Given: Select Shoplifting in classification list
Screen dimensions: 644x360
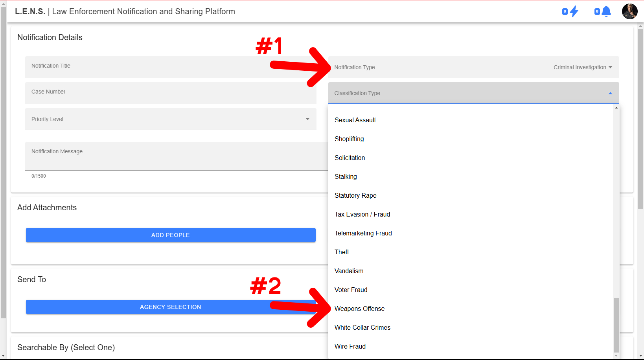Looking at the screenshot, I should point(349,139).
